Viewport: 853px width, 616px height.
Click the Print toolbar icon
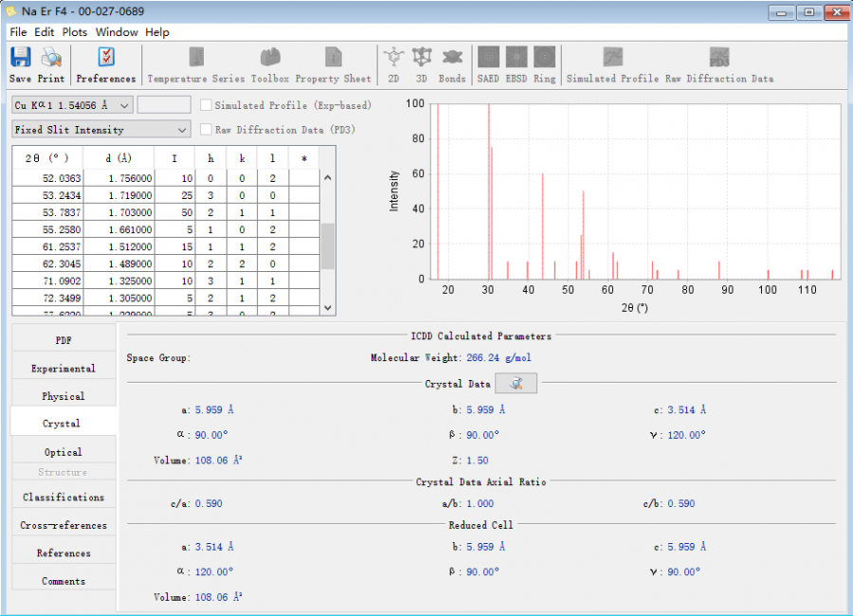click(51, 59)
